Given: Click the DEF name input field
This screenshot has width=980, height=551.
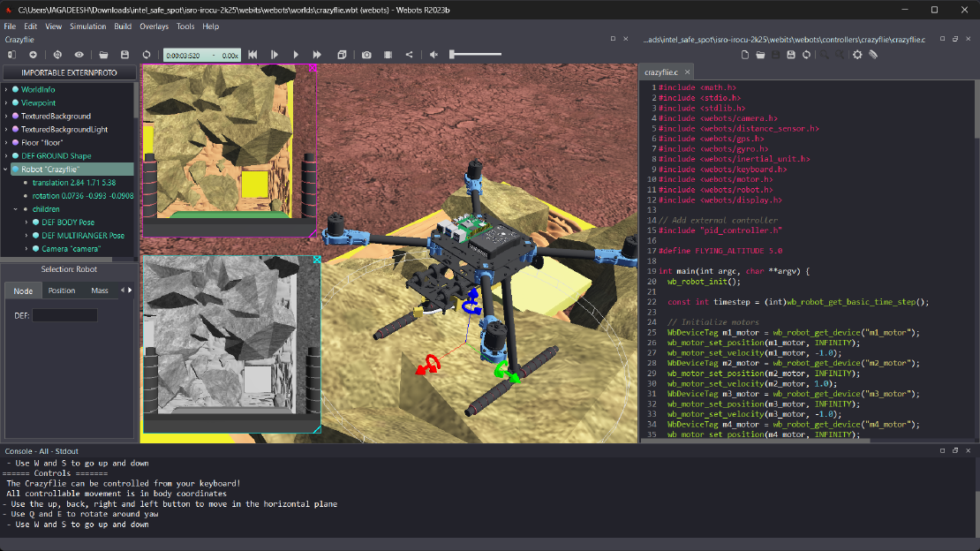Looking at the screenshot, I should click(x=64, y=315).
